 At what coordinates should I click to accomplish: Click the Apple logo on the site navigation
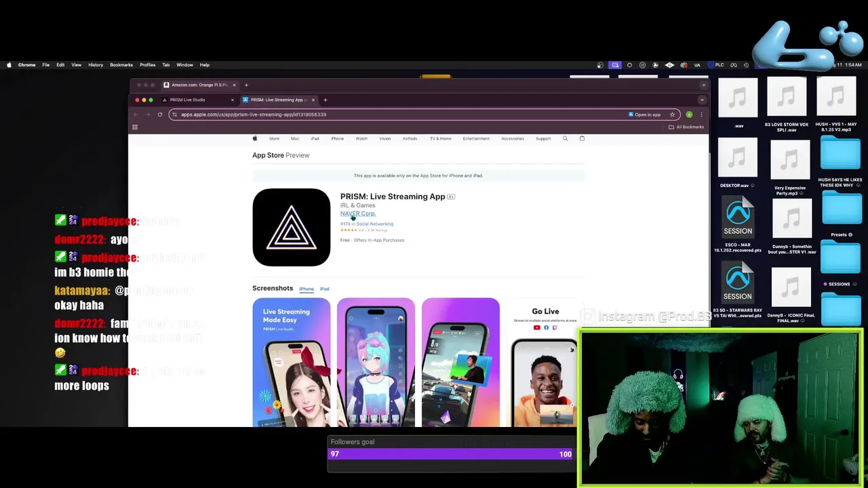point(255,138)
